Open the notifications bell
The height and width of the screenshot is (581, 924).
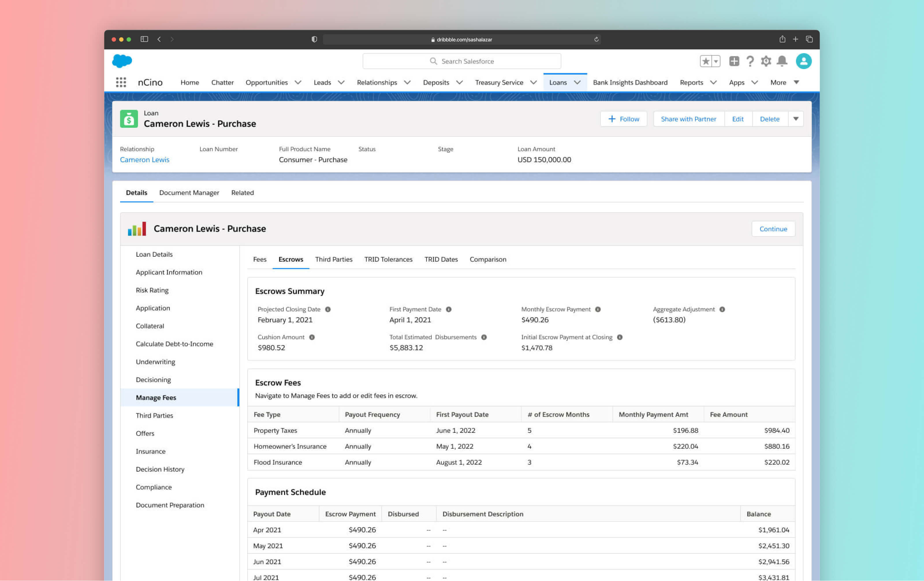pyautogui.click(x=782, y=61)
